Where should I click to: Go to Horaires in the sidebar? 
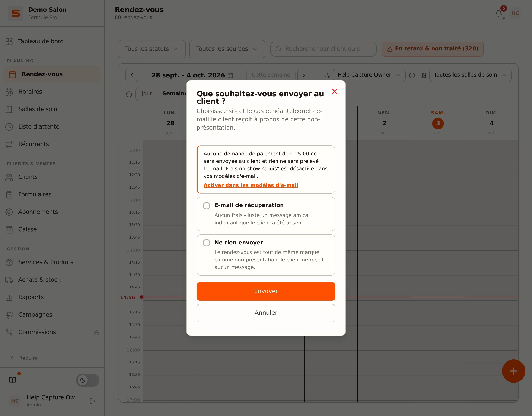[x=52, y=92]
